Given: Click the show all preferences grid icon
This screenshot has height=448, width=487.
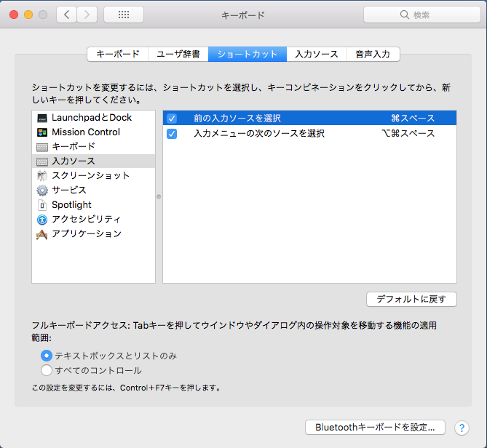Looking at the screenshot, I should (x=124, y=15).
